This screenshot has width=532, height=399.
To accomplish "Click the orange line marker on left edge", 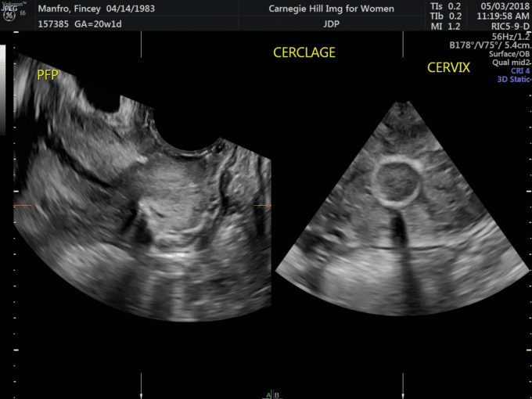I will click(20, 206).
